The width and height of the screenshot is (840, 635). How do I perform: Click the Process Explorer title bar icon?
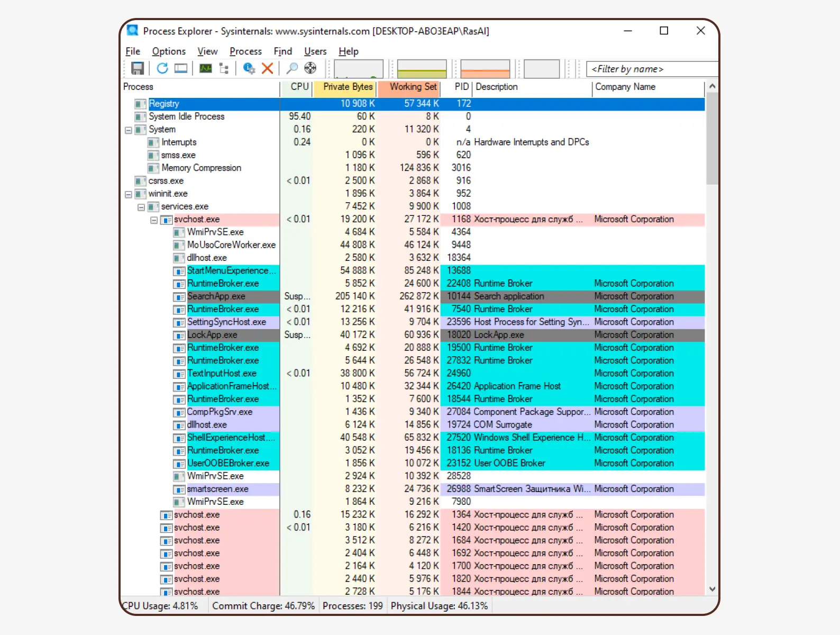click(x=132, y=30)
